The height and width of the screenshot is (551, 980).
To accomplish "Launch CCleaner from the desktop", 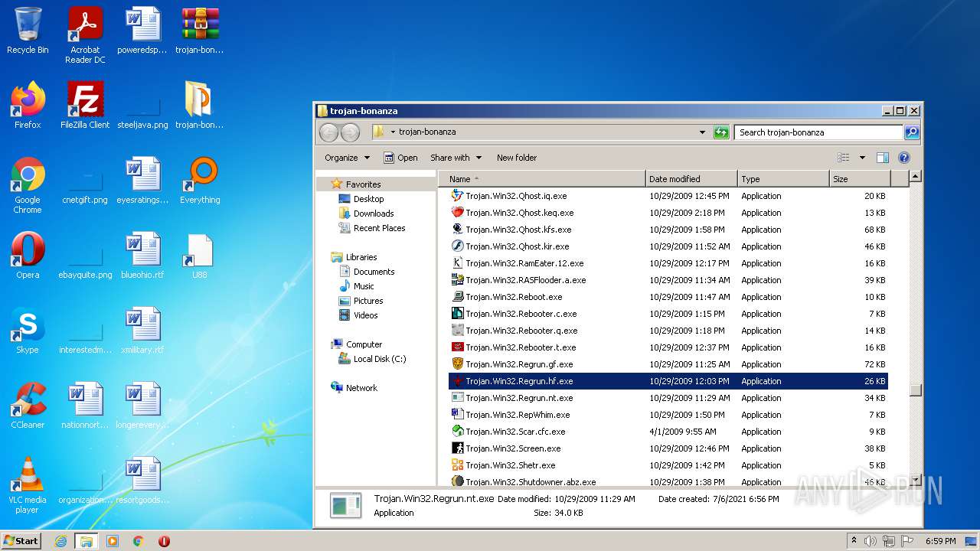I will click(x=28, y=406).
